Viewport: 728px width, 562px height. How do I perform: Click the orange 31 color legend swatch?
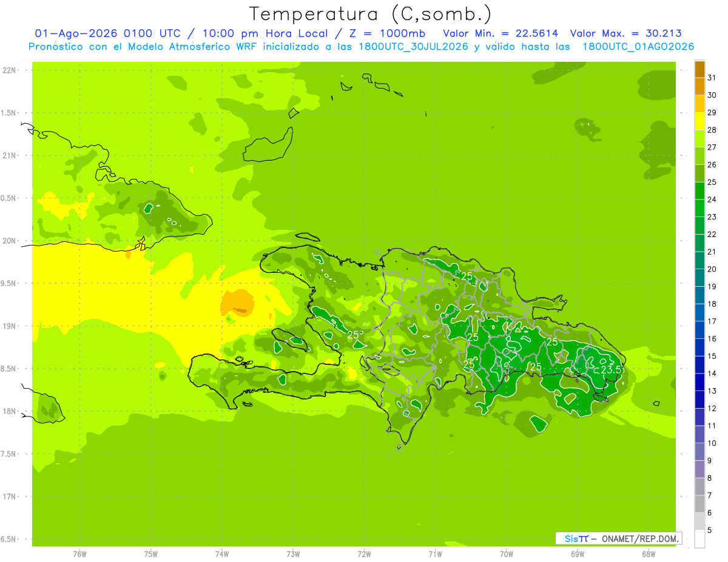click(699, 70)
